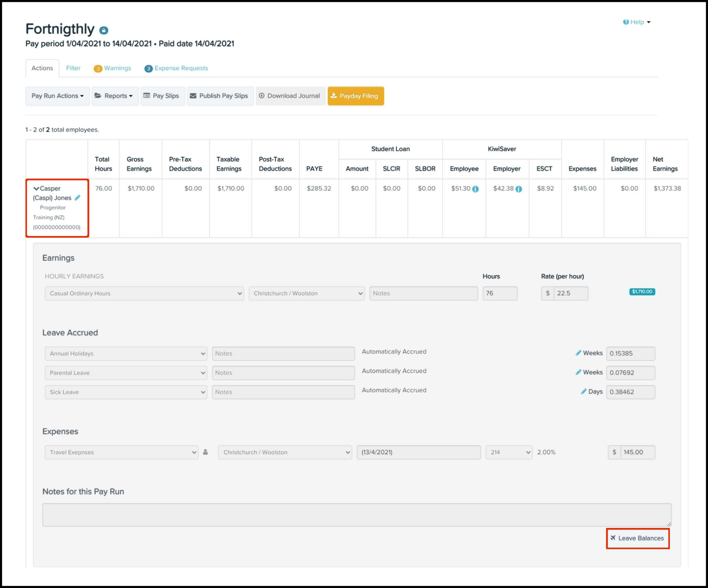Click person icon beside Travel Expenses dropdown
Image resolution: width=708 pixels, height=588 pixels.
point(205,452)
